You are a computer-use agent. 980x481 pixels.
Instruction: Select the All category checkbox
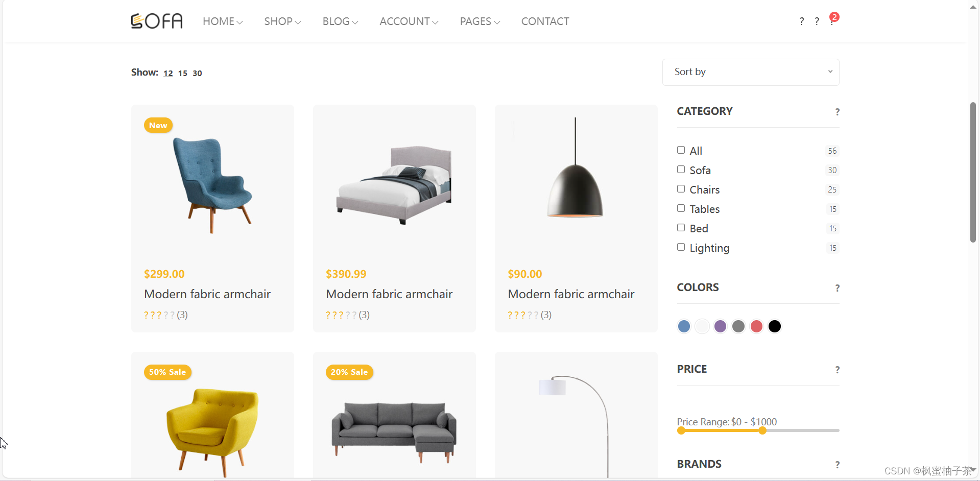coord(681,150)
